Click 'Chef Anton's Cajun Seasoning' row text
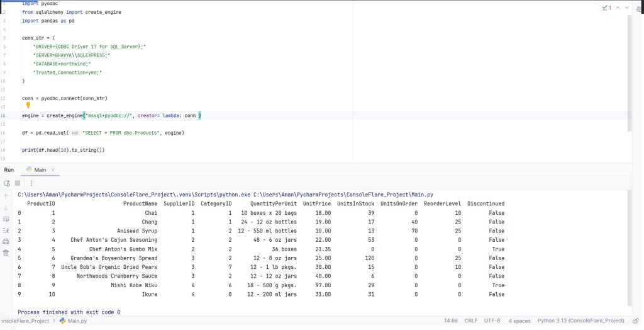The image size is (644, 330). click(114, 240)
